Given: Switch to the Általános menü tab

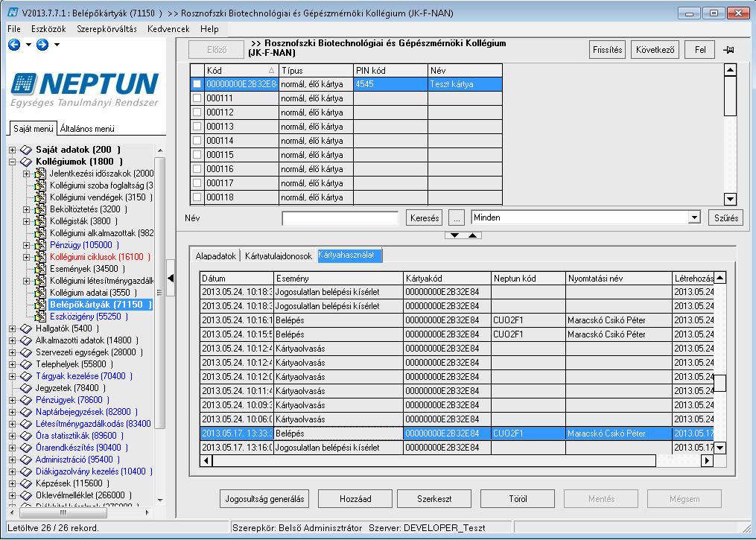Looking at the screenshot, I should 87,129.
